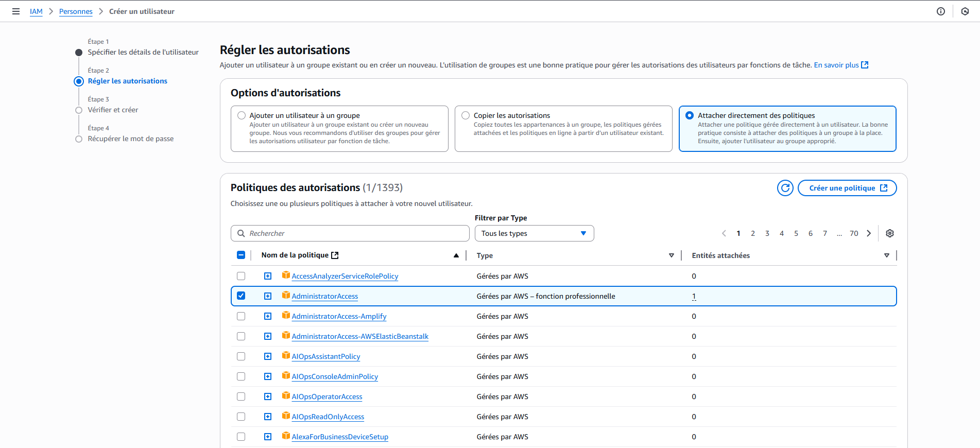This screenshot has height=448, width=980.
Task: Refresh the policies list
Action: click(x=785, y=188)
